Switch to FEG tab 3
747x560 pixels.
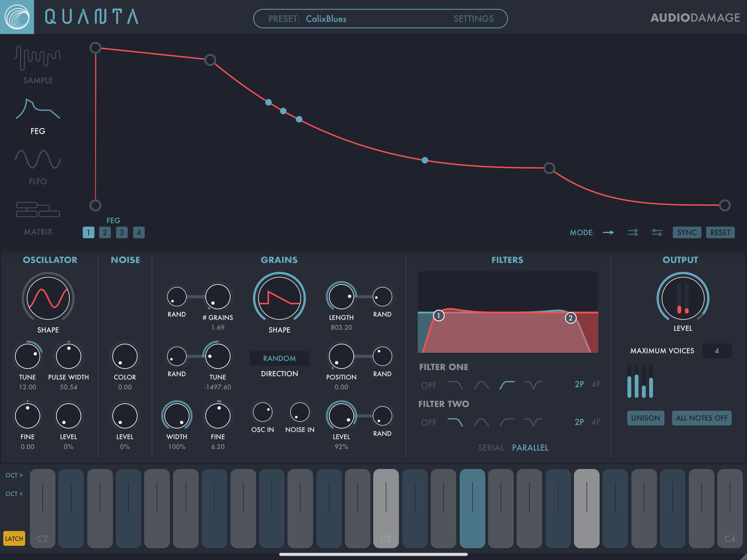(122, 232)
